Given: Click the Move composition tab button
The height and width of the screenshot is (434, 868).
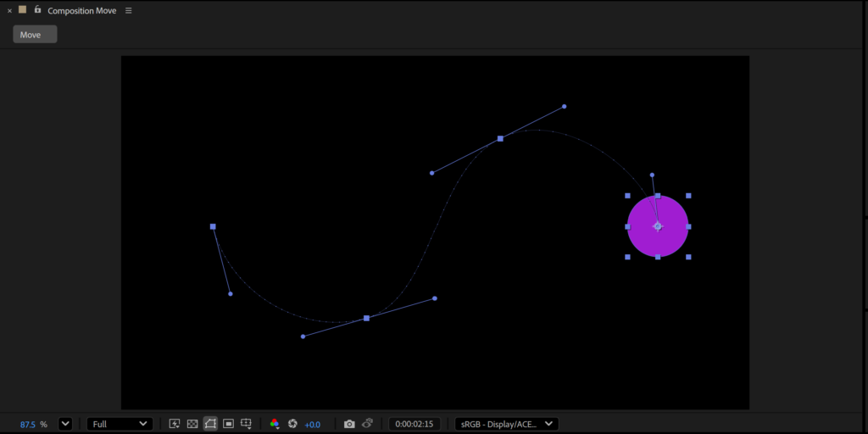Looking at the screenshot, I should [35, 35].
